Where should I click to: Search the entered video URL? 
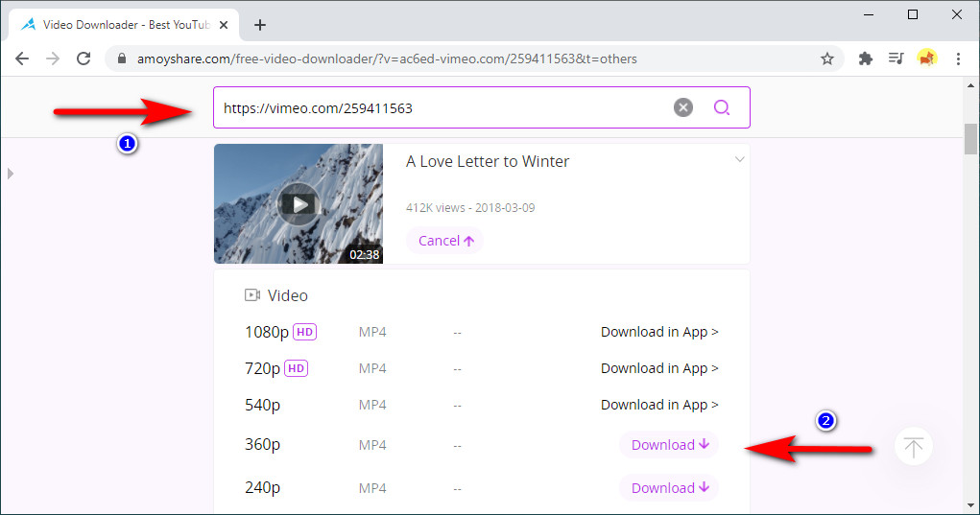tap(722, 107)
